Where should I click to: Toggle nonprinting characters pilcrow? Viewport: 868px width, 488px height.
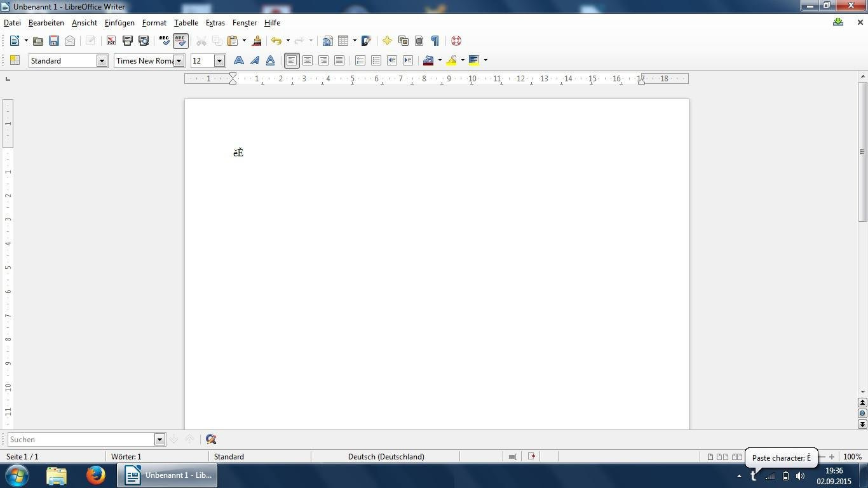click(x=435, y=41)
